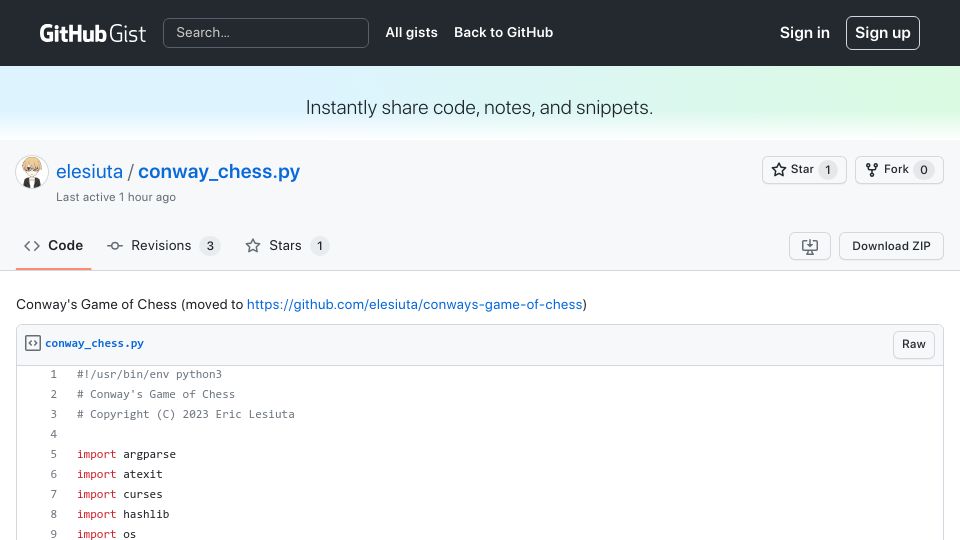Screen dimensions: 960x540
Task: Open elesiuta's avatar image
Action: (32, 172)
